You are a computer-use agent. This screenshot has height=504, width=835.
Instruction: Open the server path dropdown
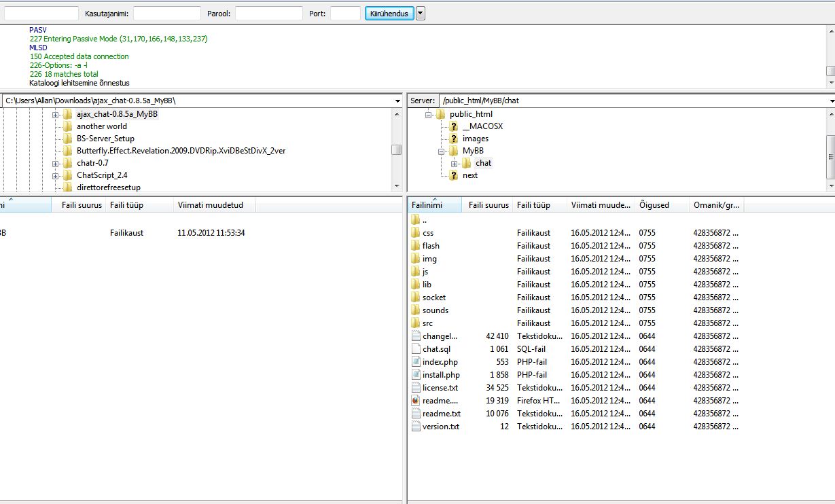point(831,101)
